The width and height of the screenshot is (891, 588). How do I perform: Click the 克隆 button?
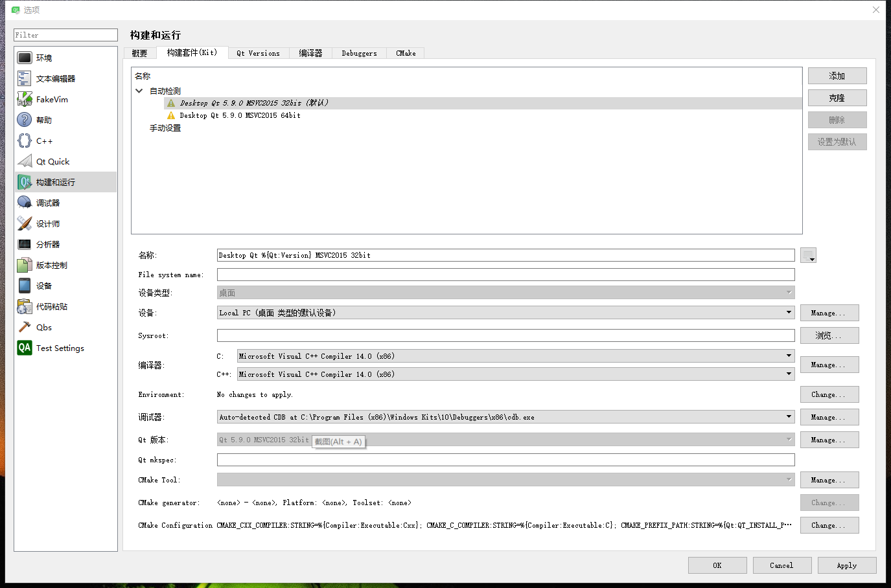click(837, 98)
